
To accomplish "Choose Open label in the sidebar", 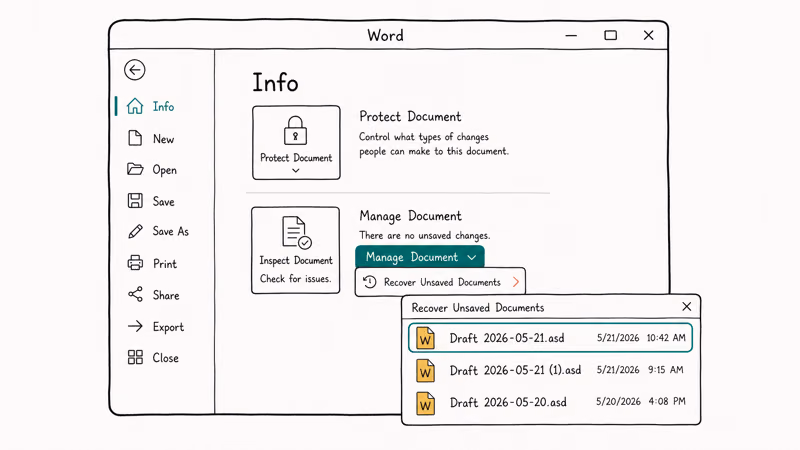I will click(x=164, y=170).
